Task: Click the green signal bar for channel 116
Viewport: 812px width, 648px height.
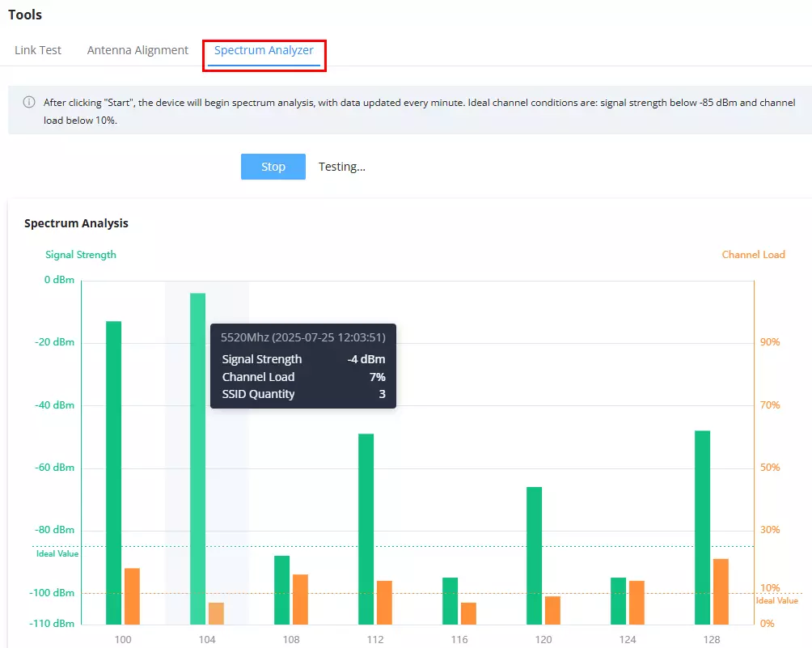Action: point(450,601)
